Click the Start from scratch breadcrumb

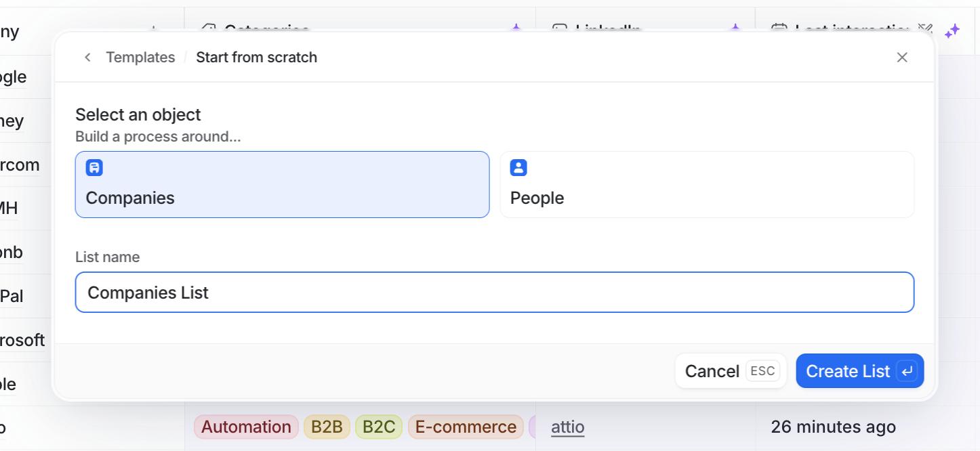(256, 58)
